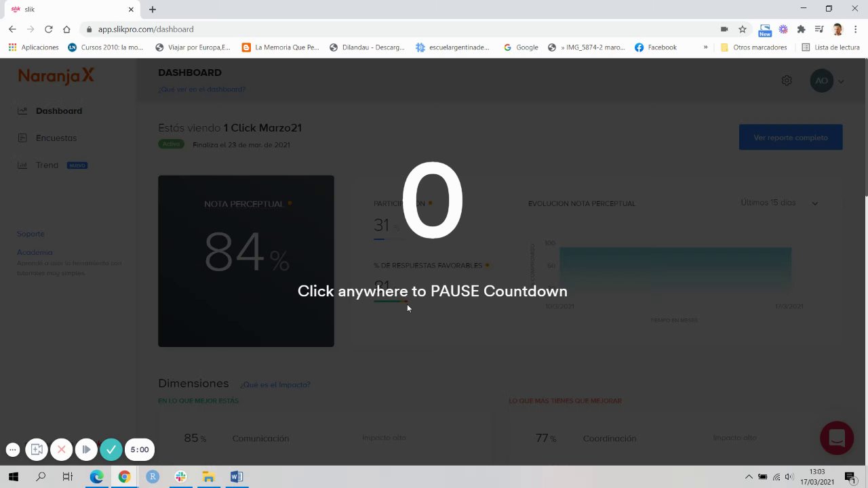Open dashboard settings gear

pos(787,80)
